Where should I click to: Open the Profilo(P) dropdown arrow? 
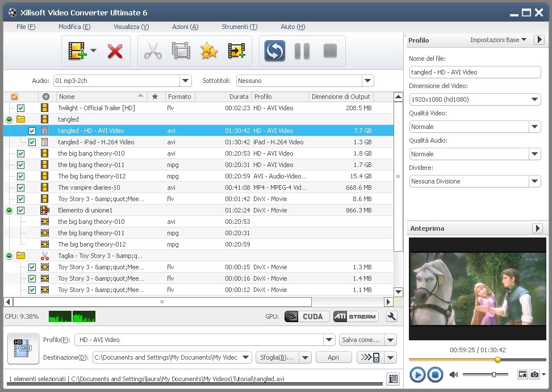pyautogui.click(x=329, y=340)
